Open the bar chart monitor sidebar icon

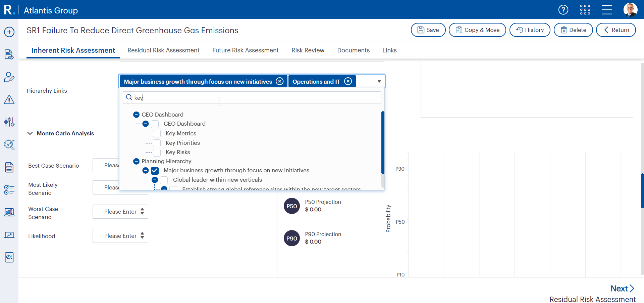click(9, 212)
